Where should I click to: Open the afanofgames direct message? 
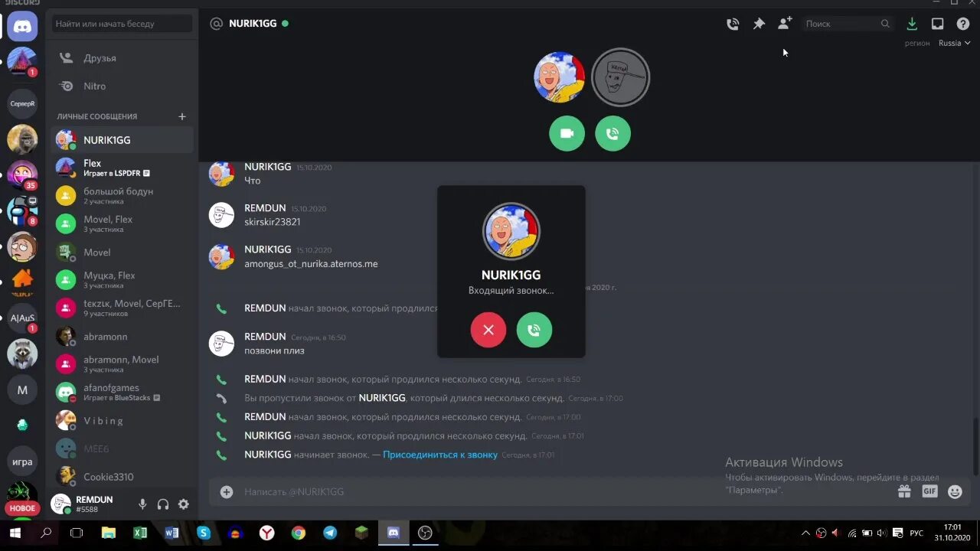(x=122, y=392)
